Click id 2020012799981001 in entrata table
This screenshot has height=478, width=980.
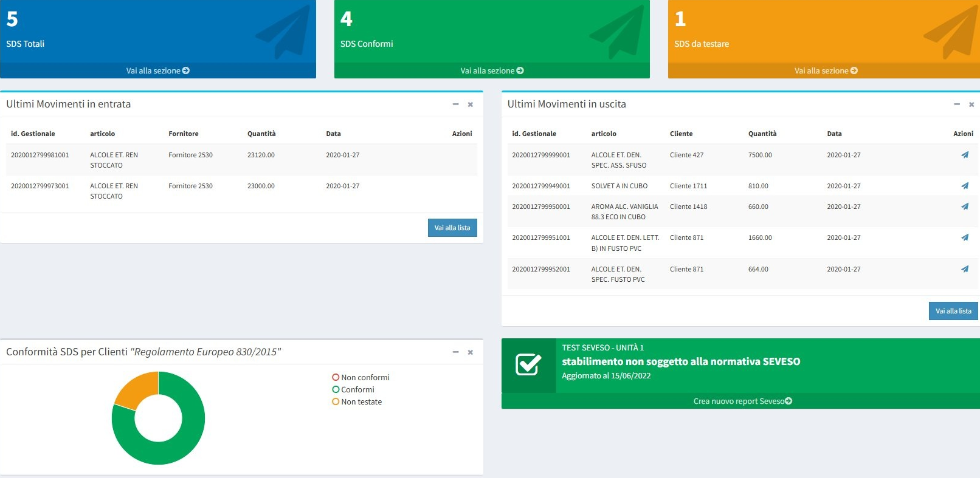[40, 155]
